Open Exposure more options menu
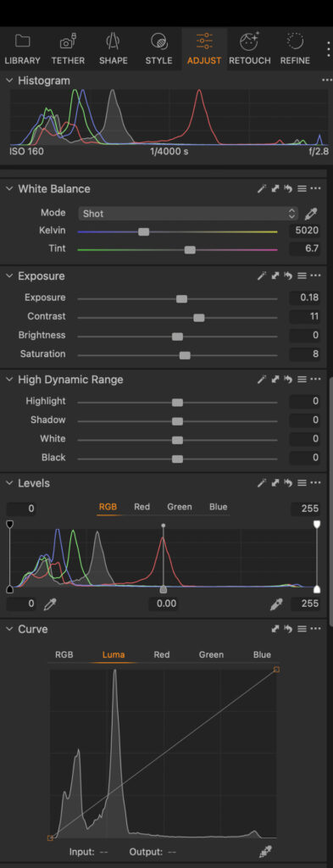The height and width of the screenshot is (868, 333). (315, 275)
